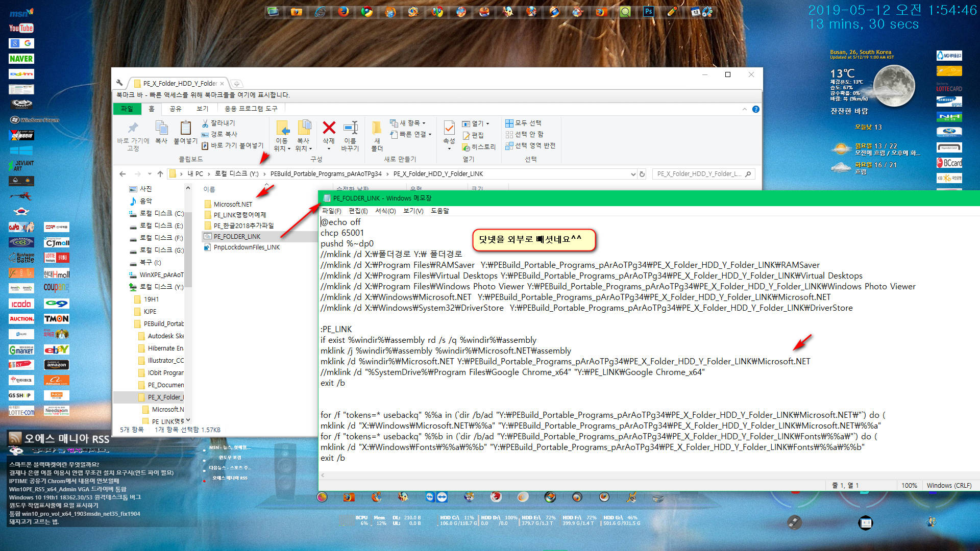Screen dimensions: 980x551
Task: Launch Photoshop from the top dock
Action: pos(648,11)
